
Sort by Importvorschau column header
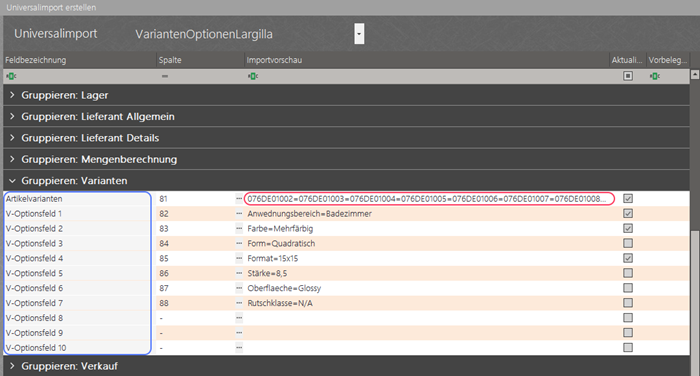pos(427,60)
